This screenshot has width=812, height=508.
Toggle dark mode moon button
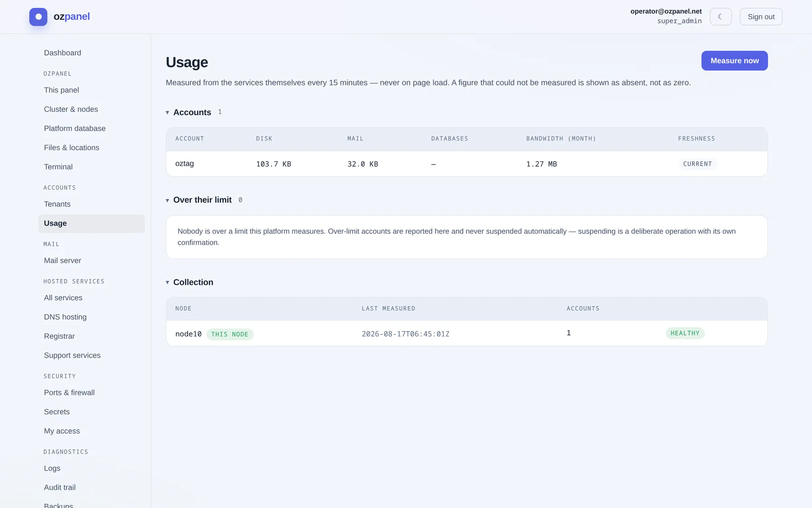pyautogui.click(x=720, y=17)
